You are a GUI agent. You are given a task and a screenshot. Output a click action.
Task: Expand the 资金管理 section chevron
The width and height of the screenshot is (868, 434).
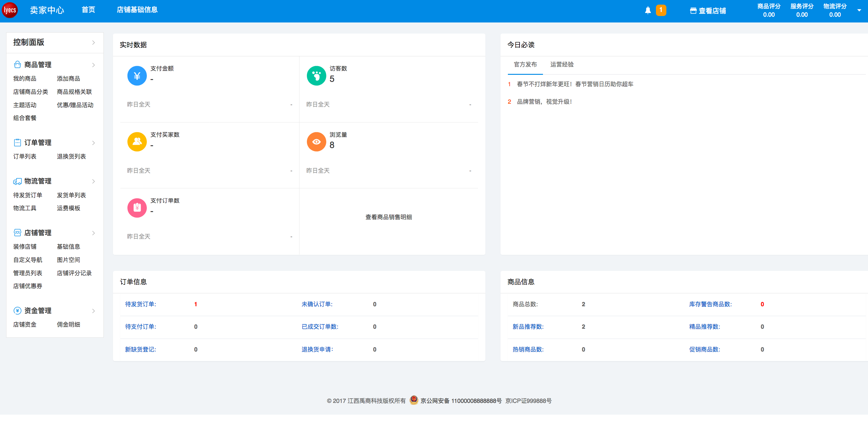click(x=93, y=311)
